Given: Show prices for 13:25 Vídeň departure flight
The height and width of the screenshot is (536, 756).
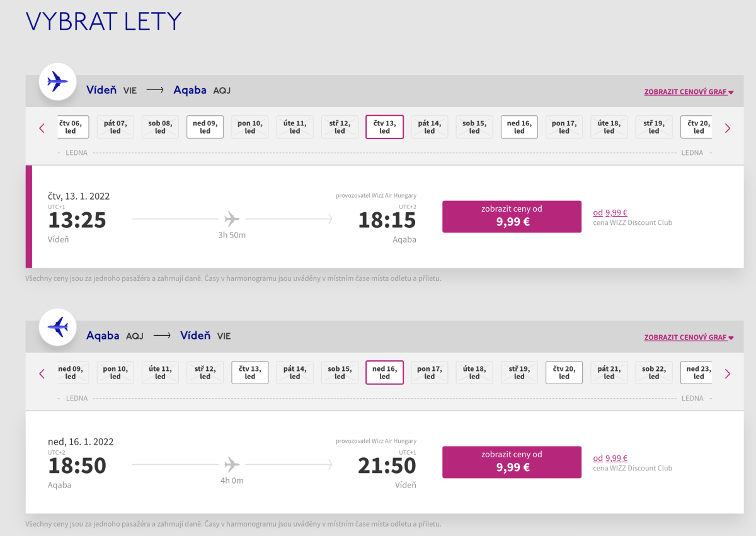Looking at the screenshot, I should tap(512, 217).
